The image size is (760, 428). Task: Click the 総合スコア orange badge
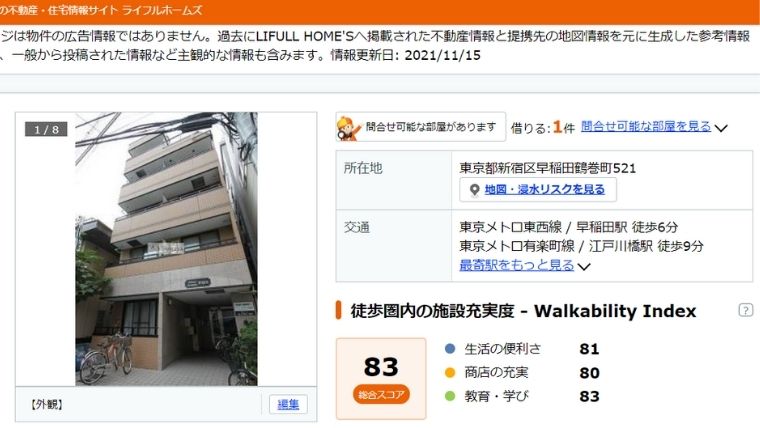click(x=381, y=395)
